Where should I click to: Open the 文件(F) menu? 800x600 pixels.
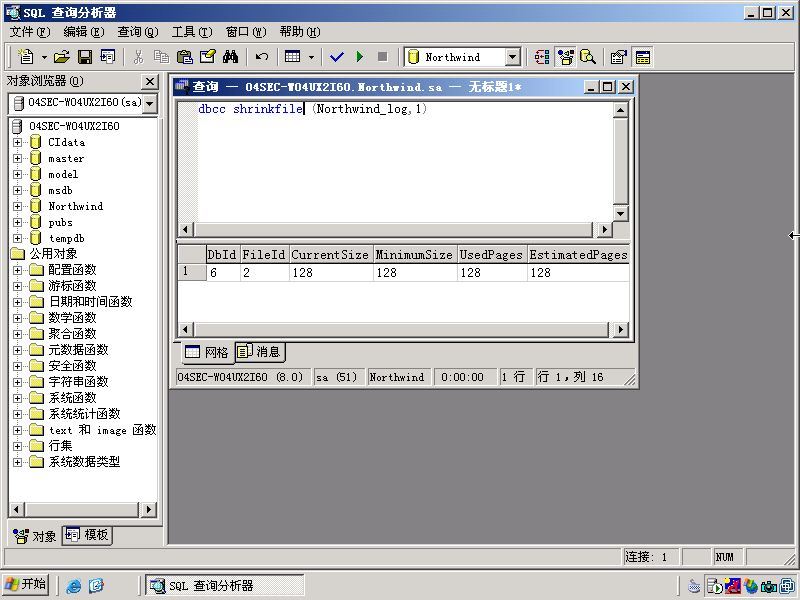tap(30, 32)
